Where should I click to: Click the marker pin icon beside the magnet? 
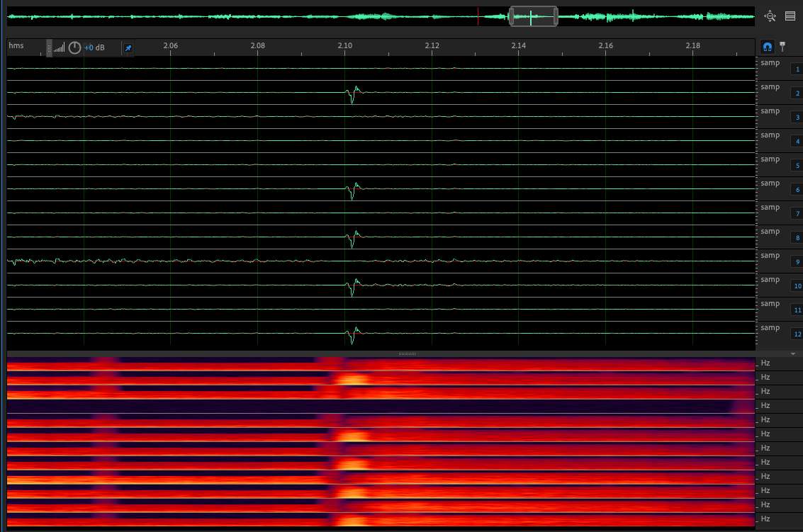(782, 47)
